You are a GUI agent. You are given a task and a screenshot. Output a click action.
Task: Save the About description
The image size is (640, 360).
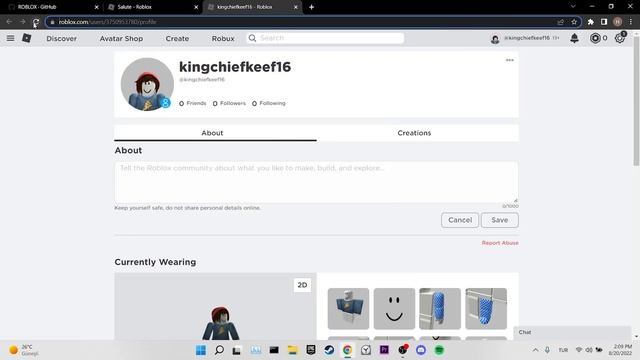(500, 220)
